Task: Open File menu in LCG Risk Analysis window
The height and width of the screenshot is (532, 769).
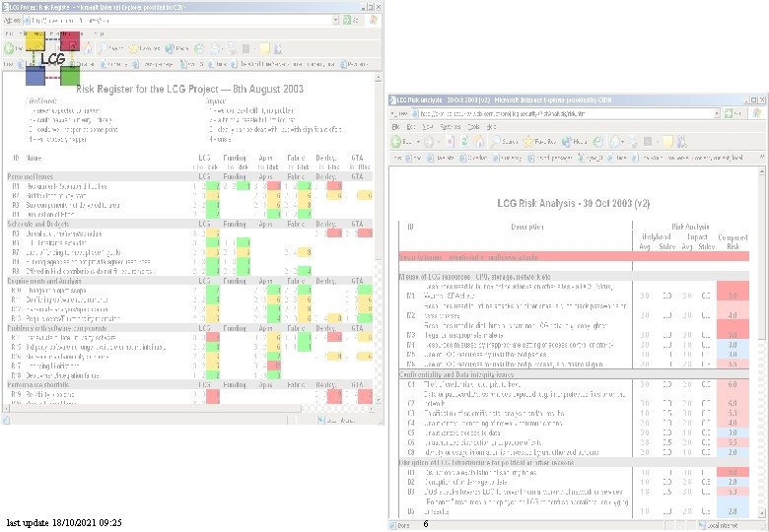Action: pyautogui.click(x=395, y=127)
